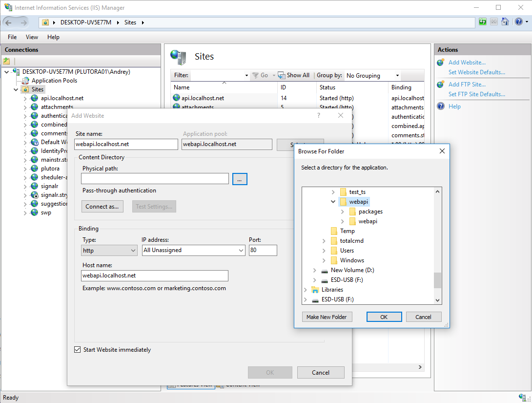Click the folder tree scroll down arrow
532x403 pixels.
(438, 300)
